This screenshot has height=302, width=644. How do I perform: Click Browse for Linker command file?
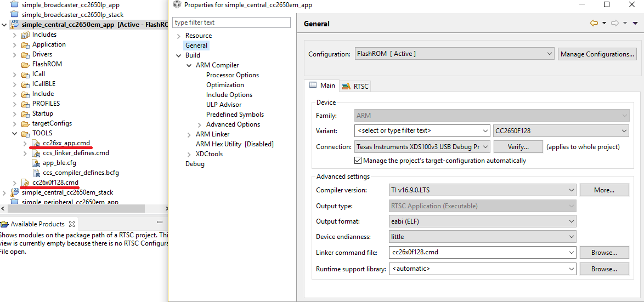tap(604, 252)
